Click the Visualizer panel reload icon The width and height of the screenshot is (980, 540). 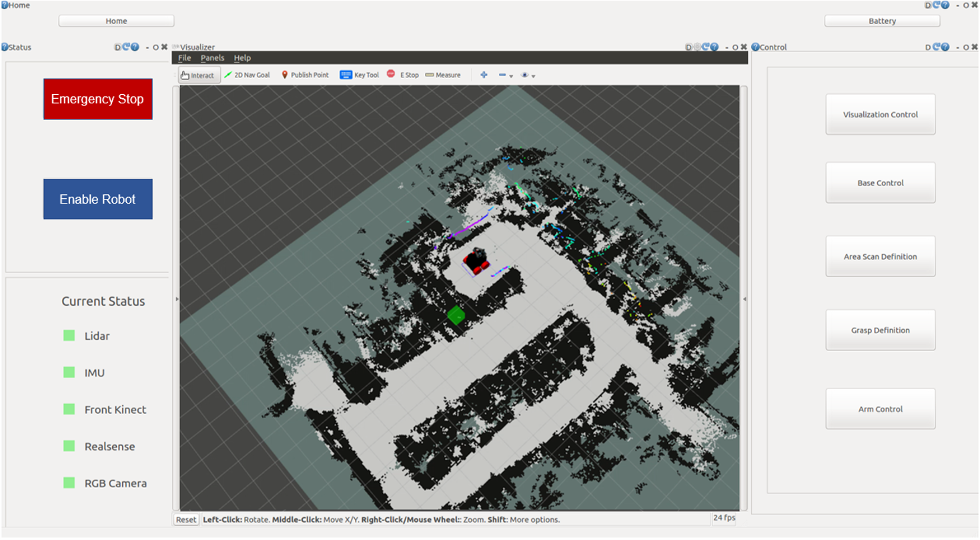click(705, 47)
